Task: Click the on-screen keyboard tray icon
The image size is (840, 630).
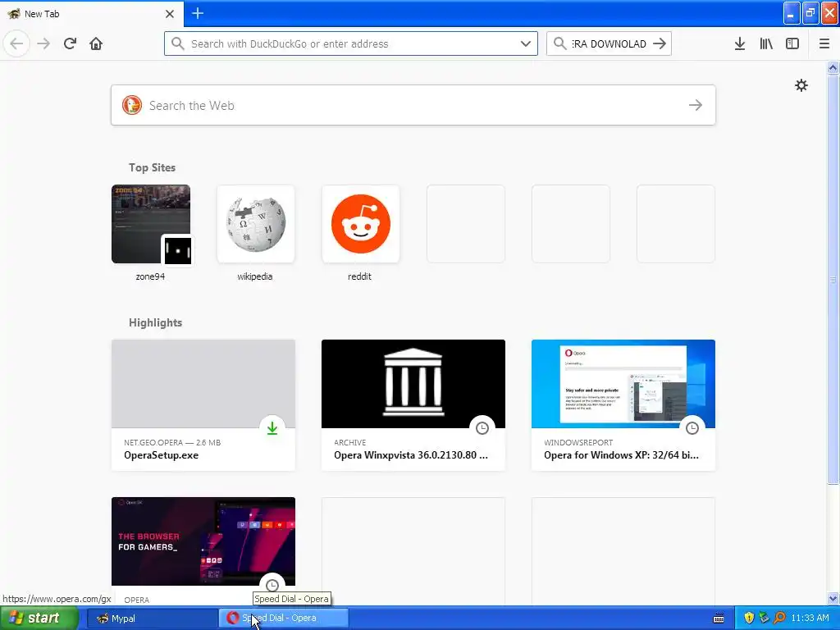Action: (719, 619)
